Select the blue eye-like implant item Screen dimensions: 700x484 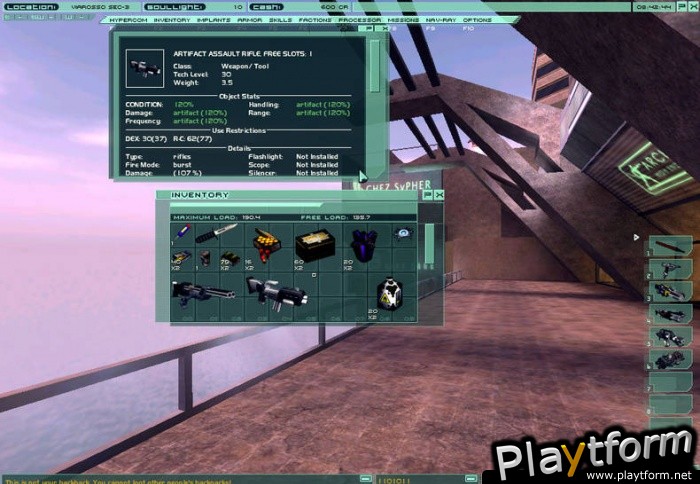point(403,233)
